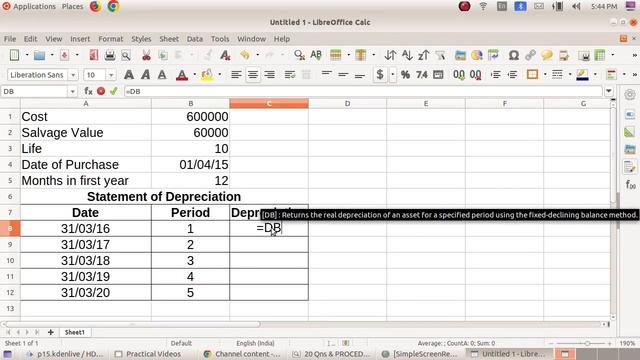
Task: Click the highlighting color swatch
Action: [207, 75]
